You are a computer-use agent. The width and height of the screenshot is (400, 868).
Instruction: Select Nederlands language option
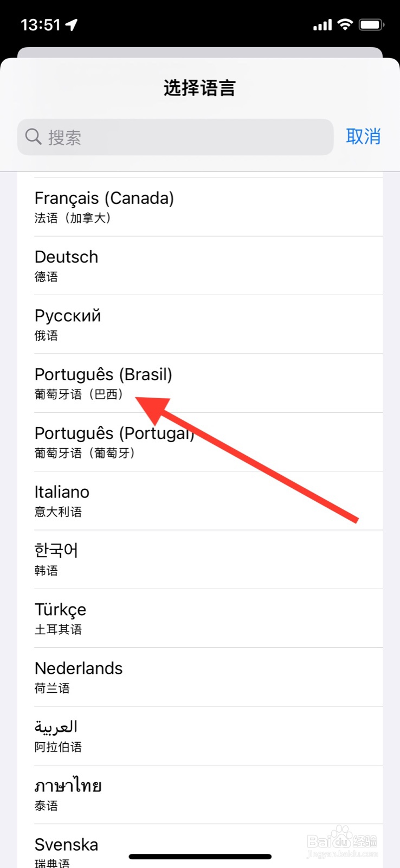tap(200, 677)
